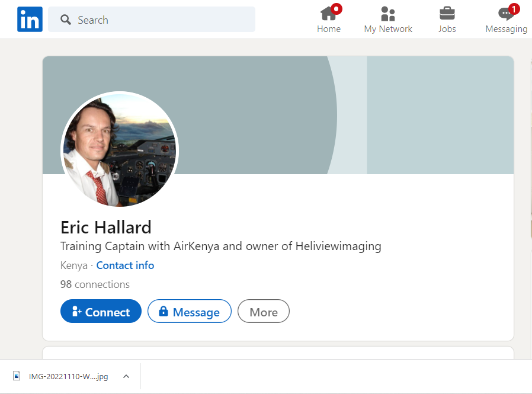Click the downloaded JPG file icon

(17, 376)
